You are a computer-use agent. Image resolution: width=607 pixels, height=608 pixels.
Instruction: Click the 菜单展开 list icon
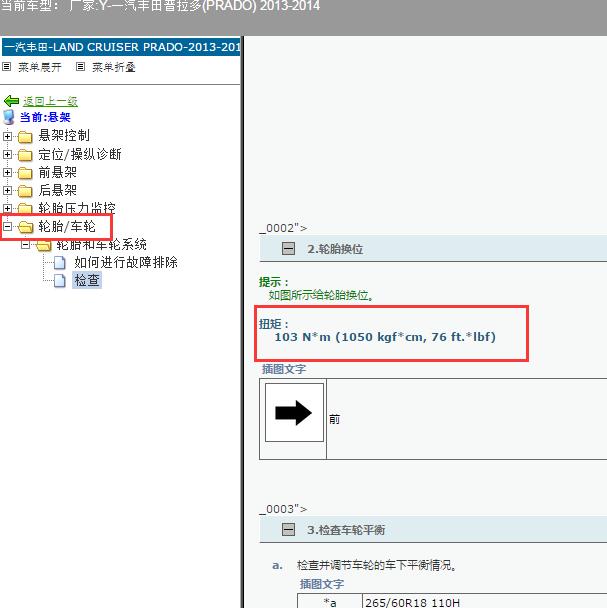tap(7, 67)
